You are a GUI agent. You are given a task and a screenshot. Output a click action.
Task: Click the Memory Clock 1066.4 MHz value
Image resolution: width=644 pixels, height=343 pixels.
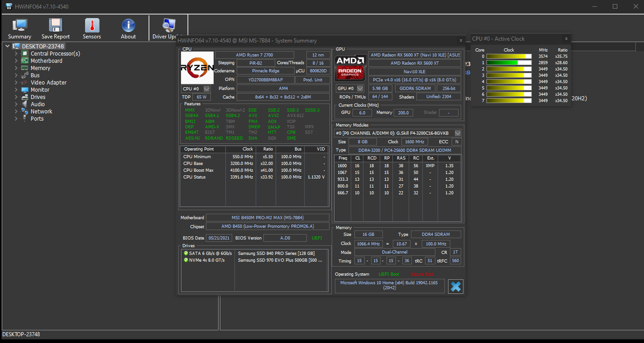point(369,244)
